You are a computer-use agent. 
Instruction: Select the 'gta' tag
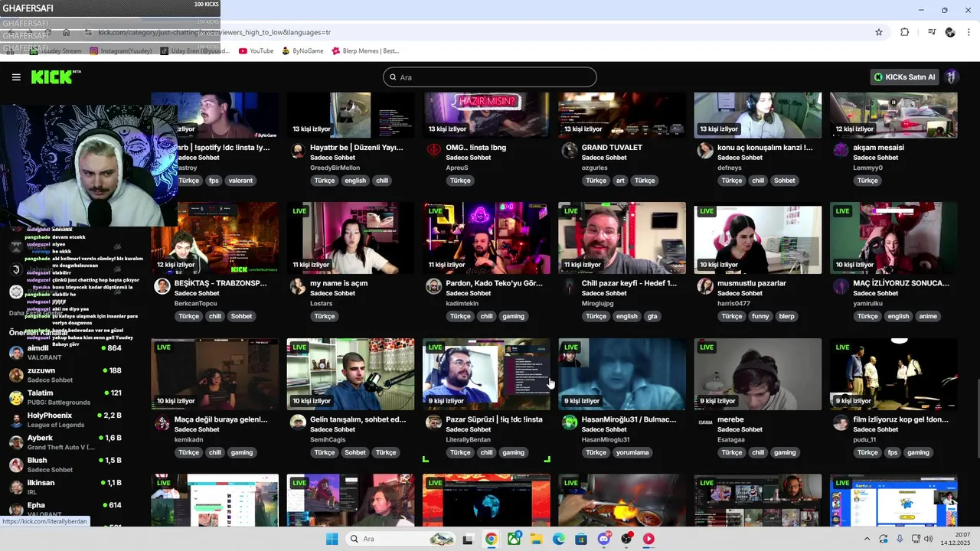pyautogui.click(x=652, y=316)
